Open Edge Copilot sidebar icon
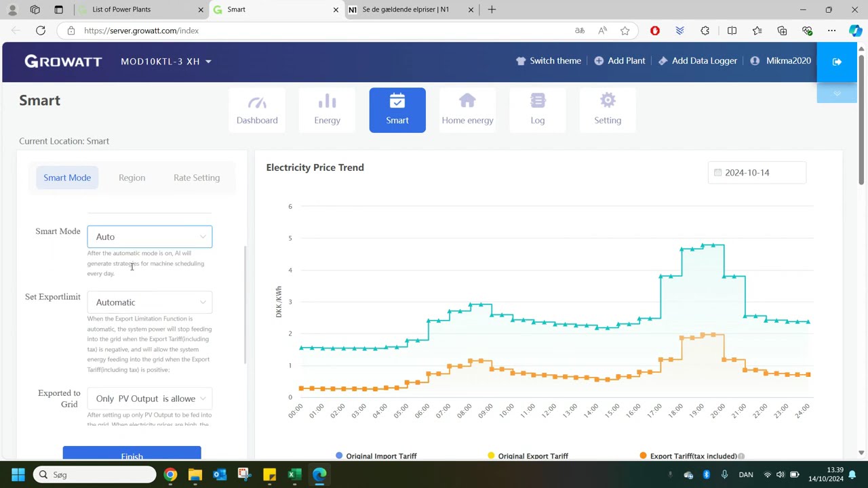 (x=855, y=30)
